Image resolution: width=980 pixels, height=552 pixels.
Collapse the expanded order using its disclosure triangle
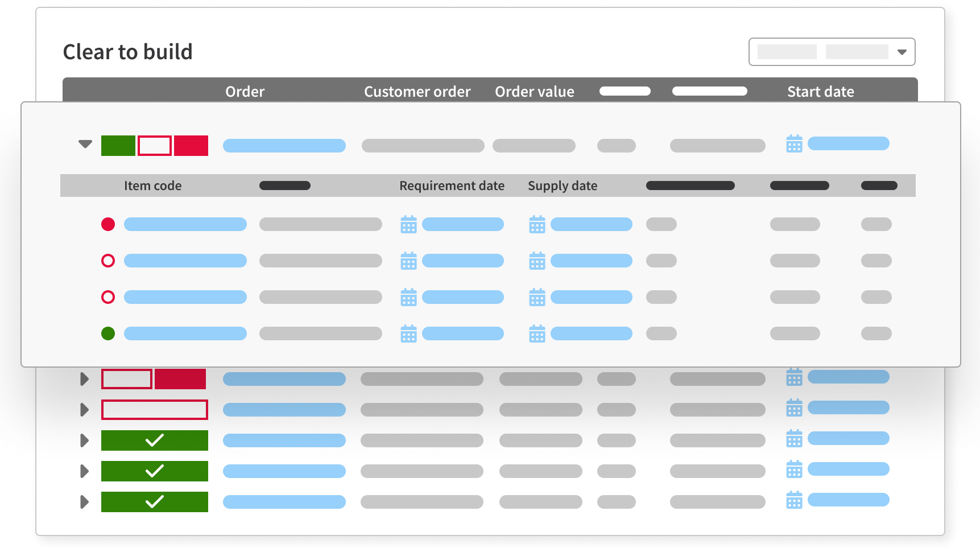[x=85, y=144]
